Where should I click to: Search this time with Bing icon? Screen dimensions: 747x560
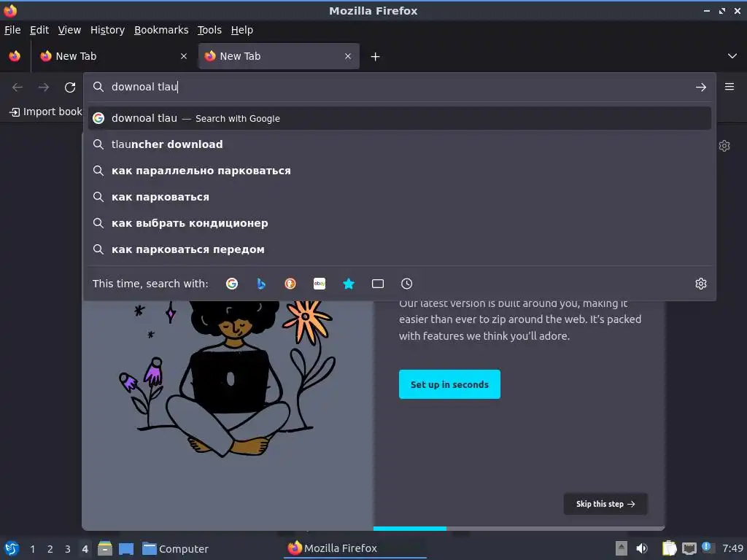click(261, 284)
